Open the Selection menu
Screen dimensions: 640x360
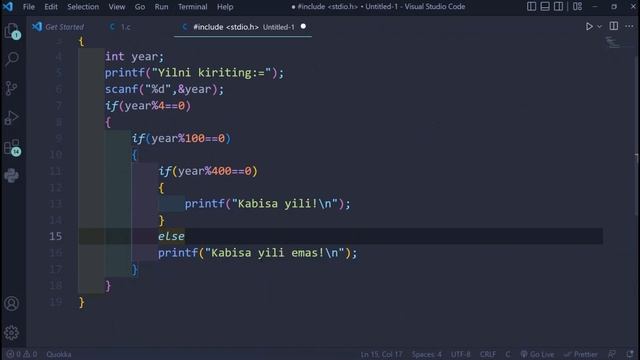click(83, 7)
